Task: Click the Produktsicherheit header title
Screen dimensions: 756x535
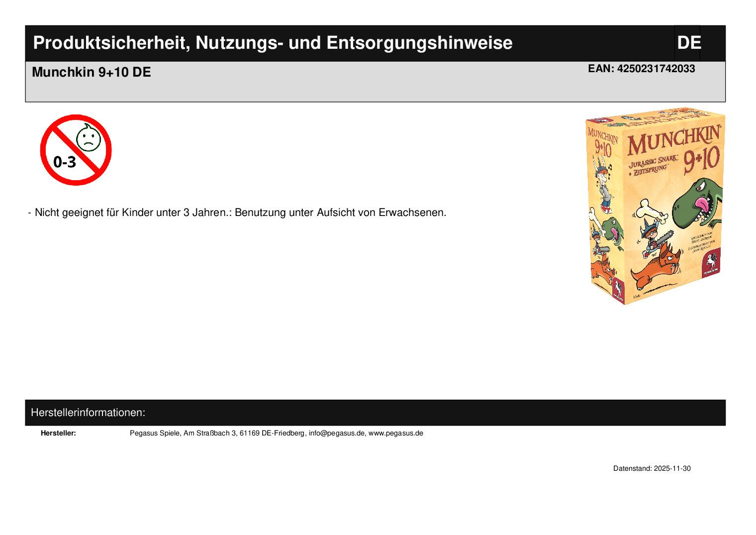Action: click(273, 43)
